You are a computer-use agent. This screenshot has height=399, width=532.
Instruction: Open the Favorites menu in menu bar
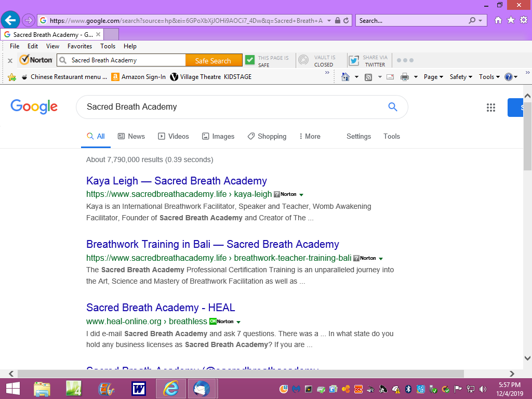79,46
